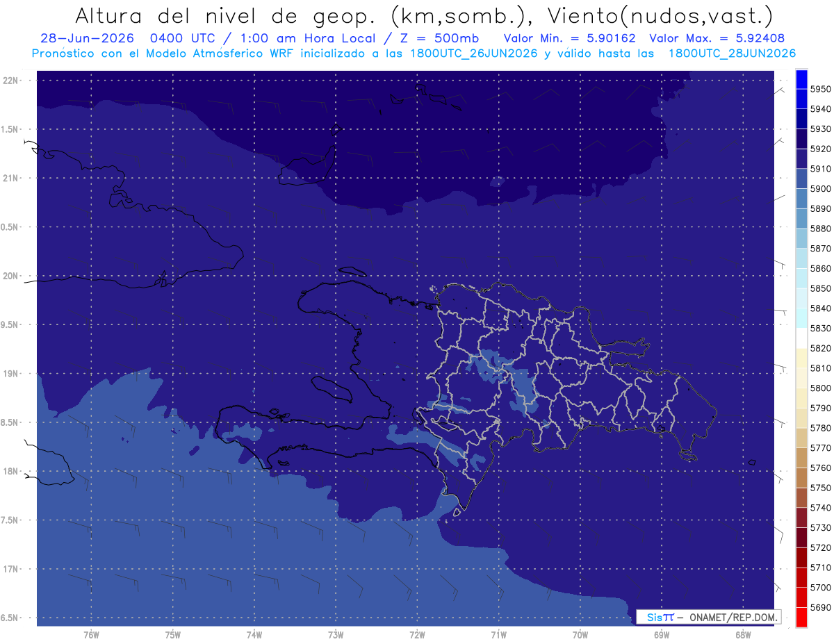This screenshot has width=834, height=644.
Task: Click the 5690 colorbar label
Action: tap(820, 607)
